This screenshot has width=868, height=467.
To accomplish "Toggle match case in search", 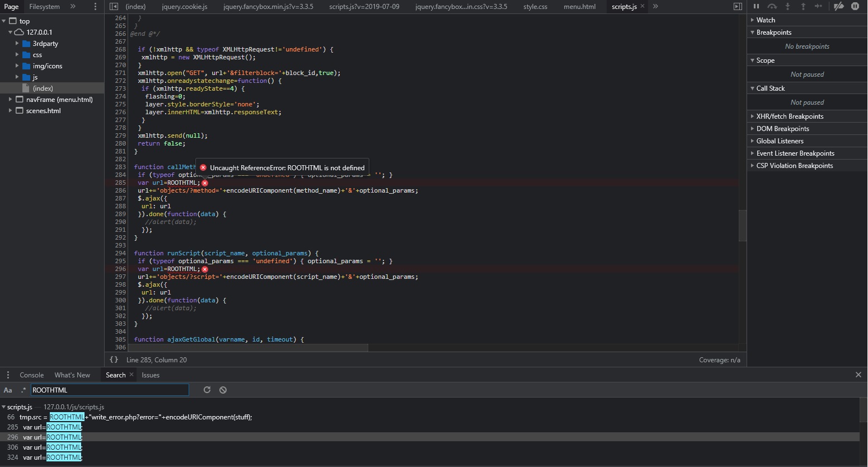I will pyautogui.click(x=8, y=390).
